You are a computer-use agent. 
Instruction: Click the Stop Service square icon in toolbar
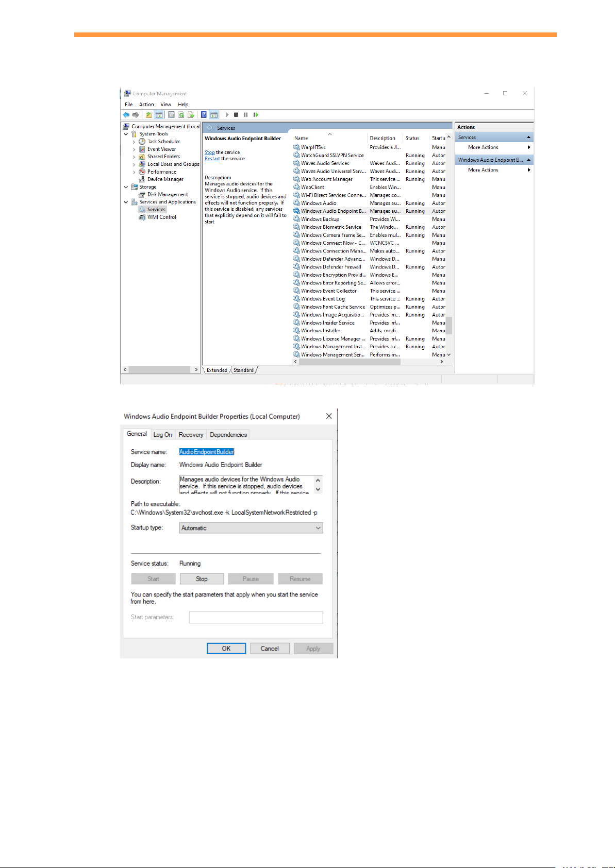pyautogui.click(x=236, y=115)
